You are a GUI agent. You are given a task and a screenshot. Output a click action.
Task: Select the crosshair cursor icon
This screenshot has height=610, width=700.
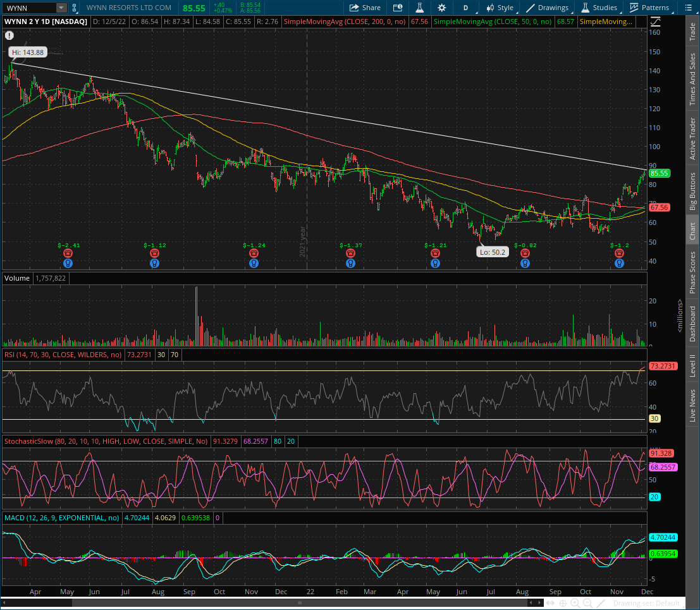coord(563,603)
